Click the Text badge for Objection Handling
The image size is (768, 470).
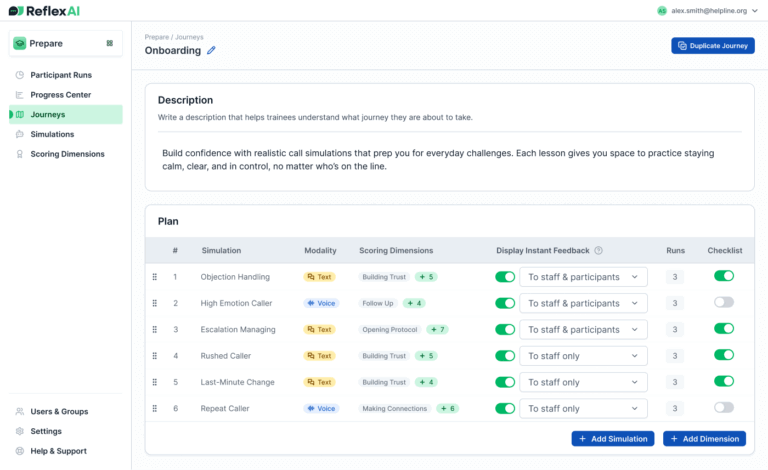(319, 277)
